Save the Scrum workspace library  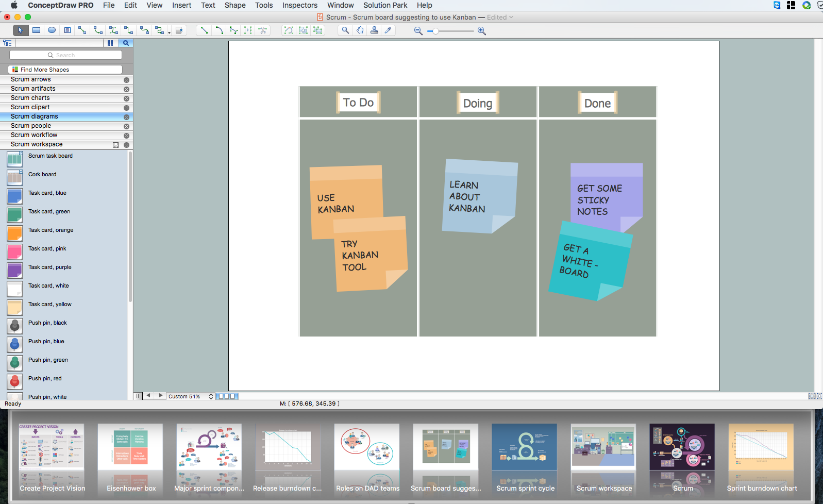pyautogui.click(x=116, y=145)
